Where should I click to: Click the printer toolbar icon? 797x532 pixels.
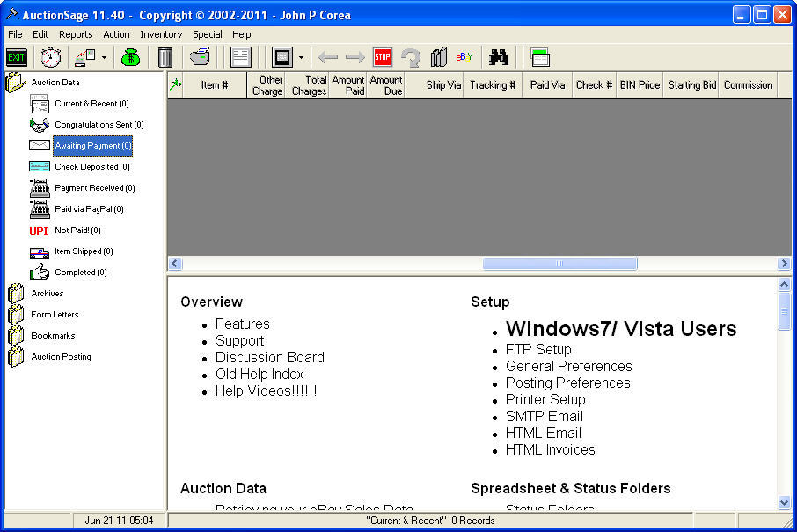click(201, 56)
